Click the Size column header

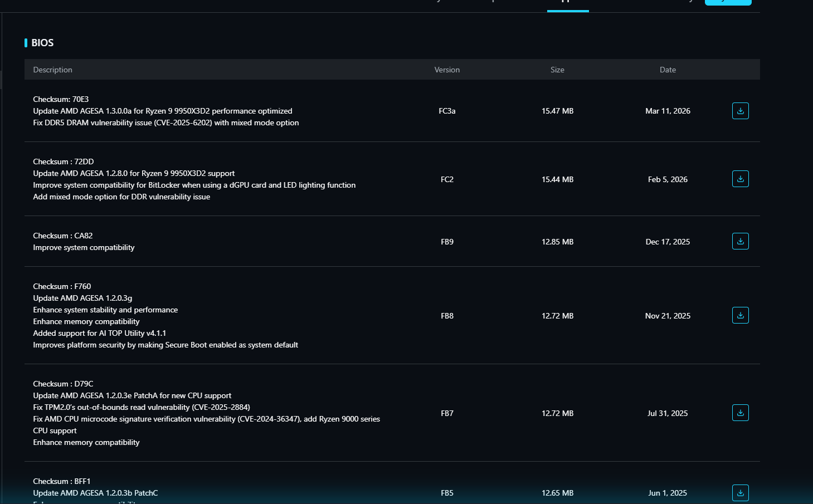tap(557, 70)
